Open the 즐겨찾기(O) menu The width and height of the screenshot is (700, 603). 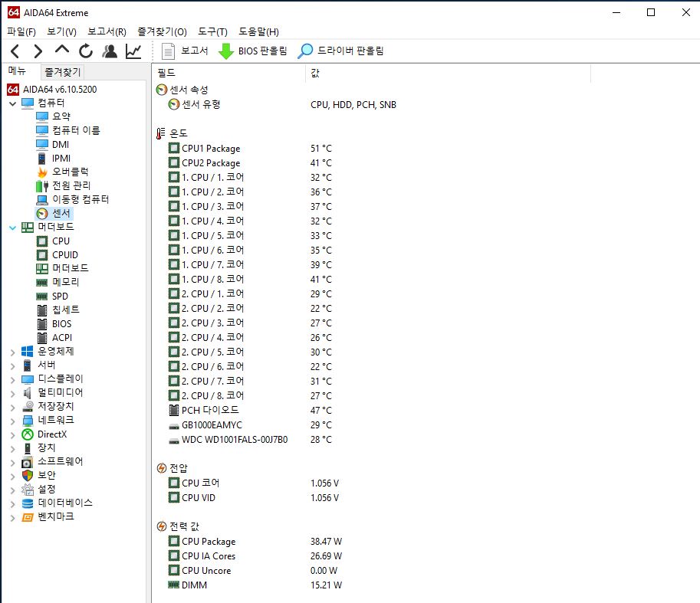162,31
